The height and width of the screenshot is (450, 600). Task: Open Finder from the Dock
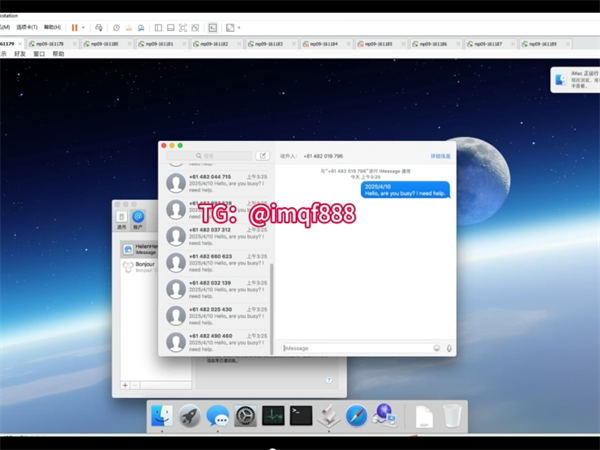coord(161,415)
